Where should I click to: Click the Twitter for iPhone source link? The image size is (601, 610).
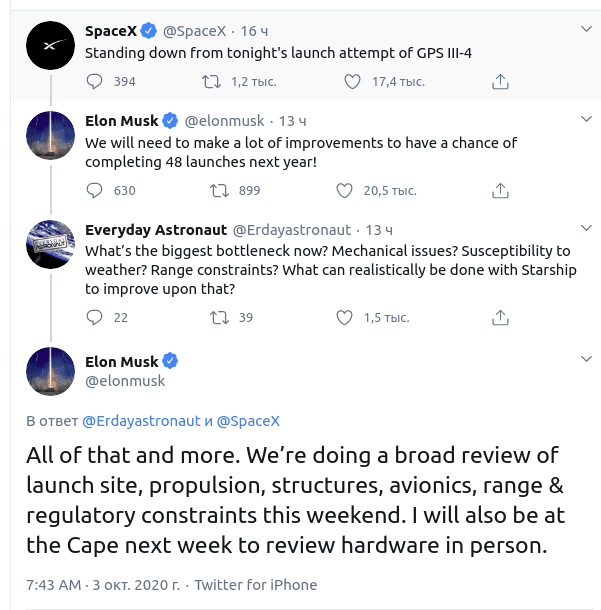255,585
